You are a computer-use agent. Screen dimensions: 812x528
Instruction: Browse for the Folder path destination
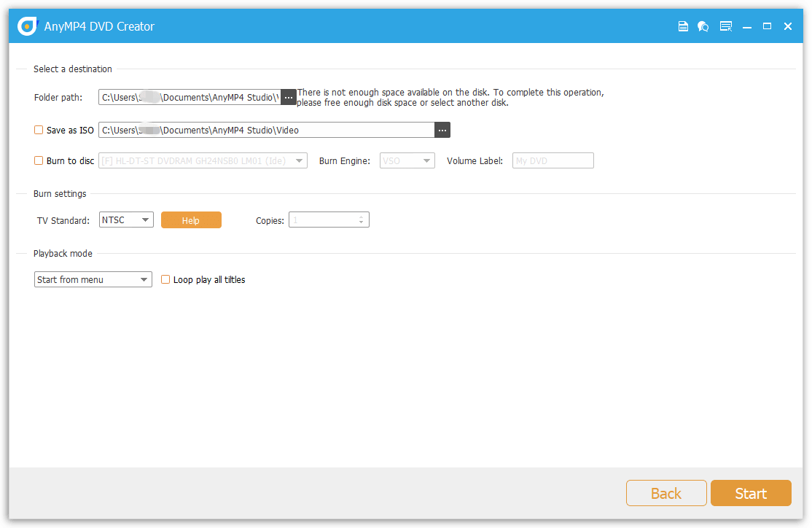tap(289, 98)
